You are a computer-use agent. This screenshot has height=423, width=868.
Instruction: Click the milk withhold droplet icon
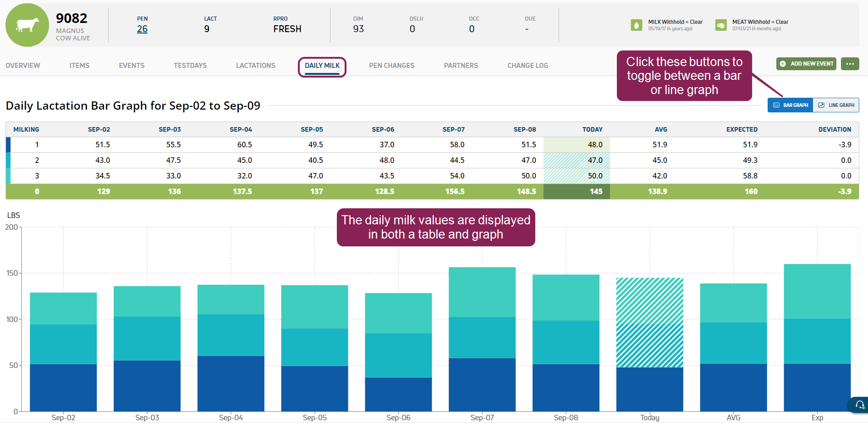tap(636, 25)
